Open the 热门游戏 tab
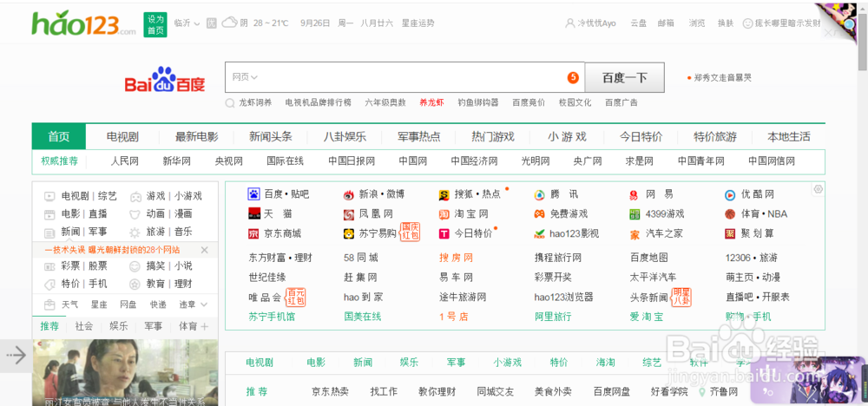This screenshot has width=868, height=406. tap(493, 136)
